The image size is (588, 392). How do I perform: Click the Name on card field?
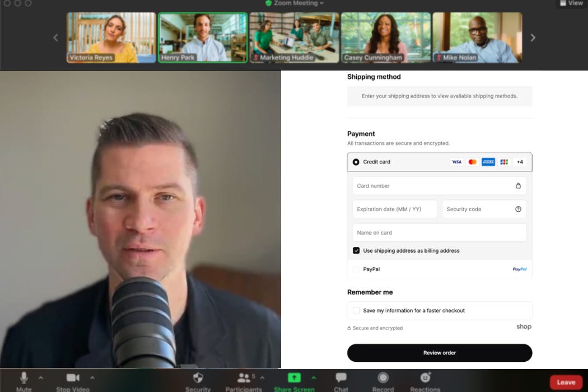[440, 233]
